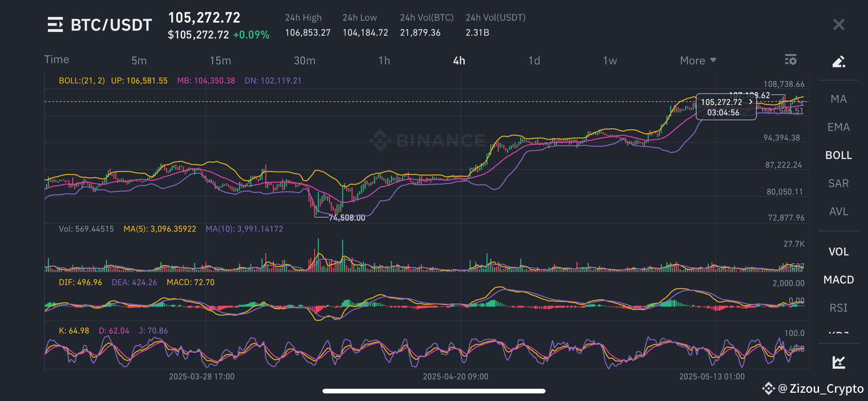Screen dimensions: 868x401
Task: Tap the MA(10): 3,991.14172 volume value
Action: point(244,229)
